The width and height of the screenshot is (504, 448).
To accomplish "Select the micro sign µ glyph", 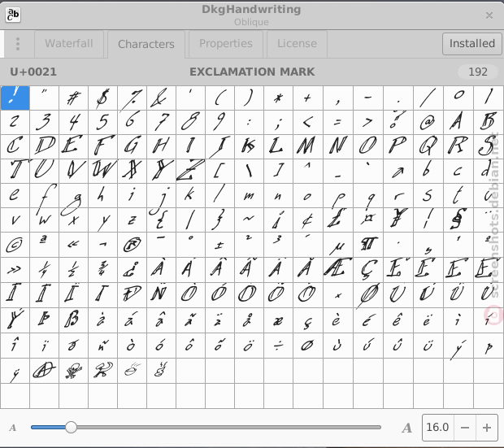I will click(338, 245).
